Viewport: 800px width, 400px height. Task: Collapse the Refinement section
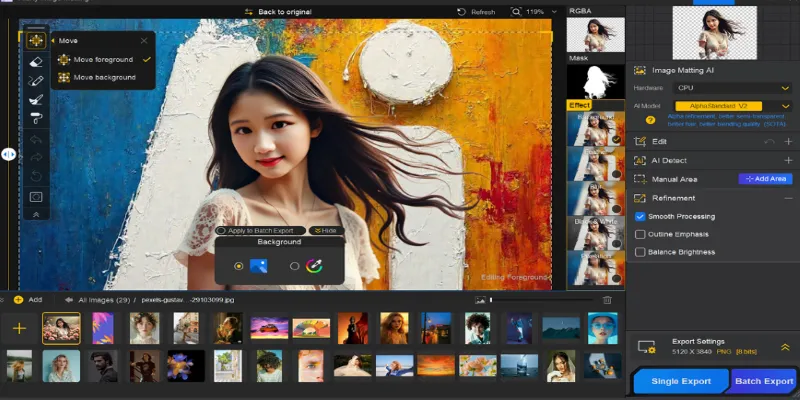(788, 198)
